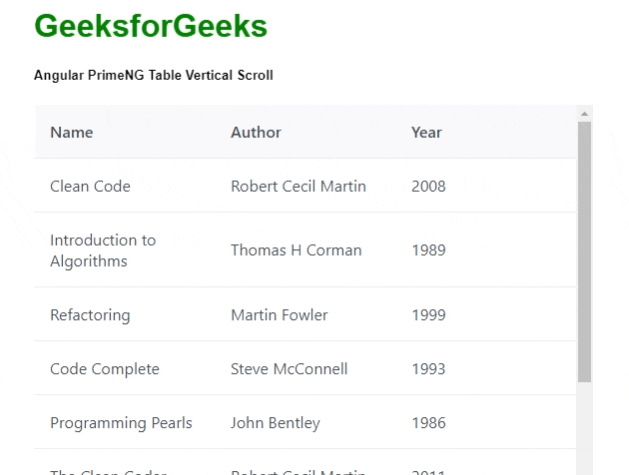Click the Clean Code book cell
Screen dimensions: 629x475
(x=90, y=186)
